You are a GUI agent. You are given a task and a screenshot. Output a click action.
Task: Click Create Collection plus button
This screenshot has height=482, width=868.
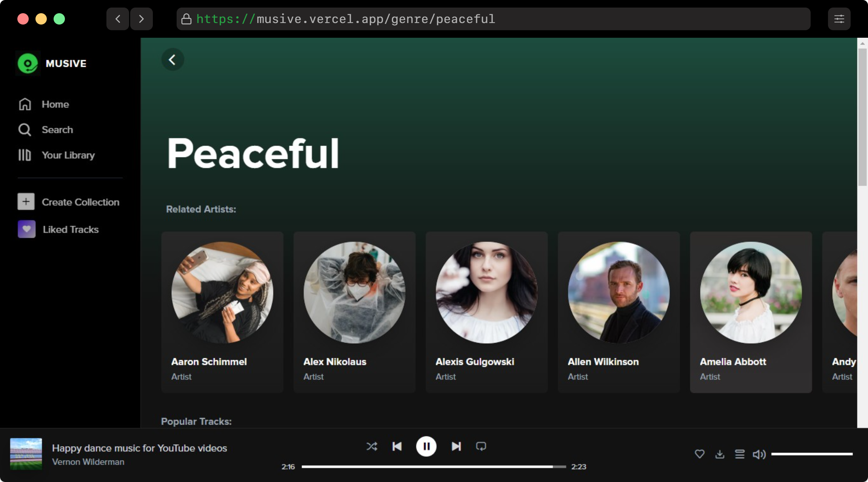pos(26,202)
